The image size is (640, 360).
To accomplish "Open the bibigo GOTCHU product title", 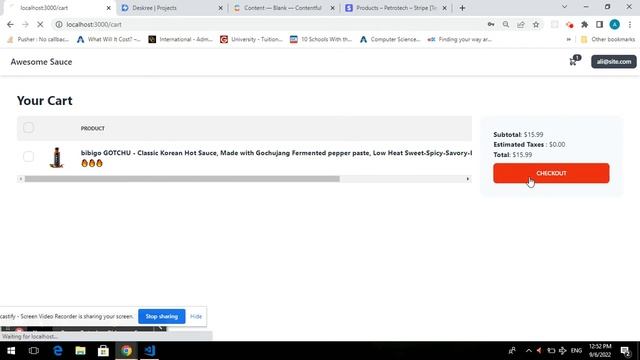I will (x=276, y=153).
